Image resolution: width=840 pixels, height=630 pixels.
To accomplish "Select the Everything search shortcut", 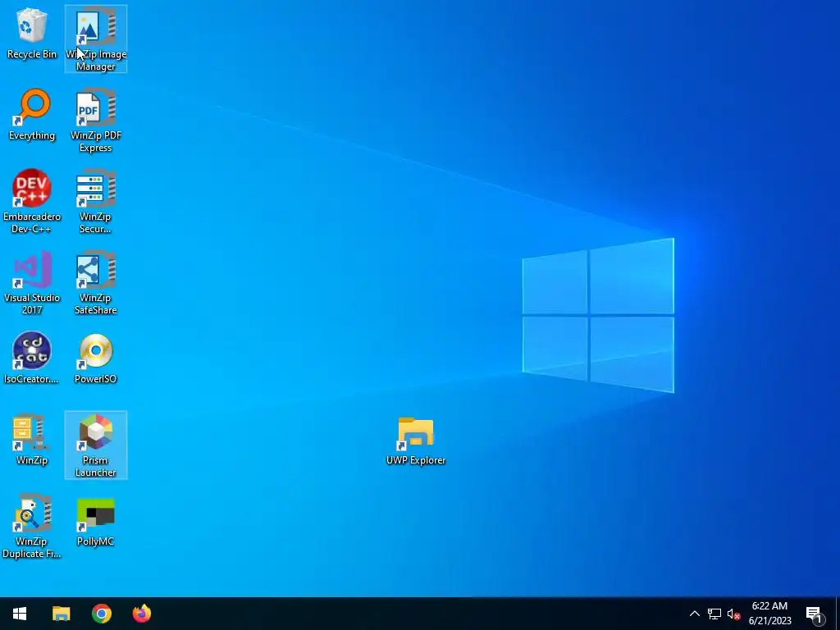I will tap(32, 115).
